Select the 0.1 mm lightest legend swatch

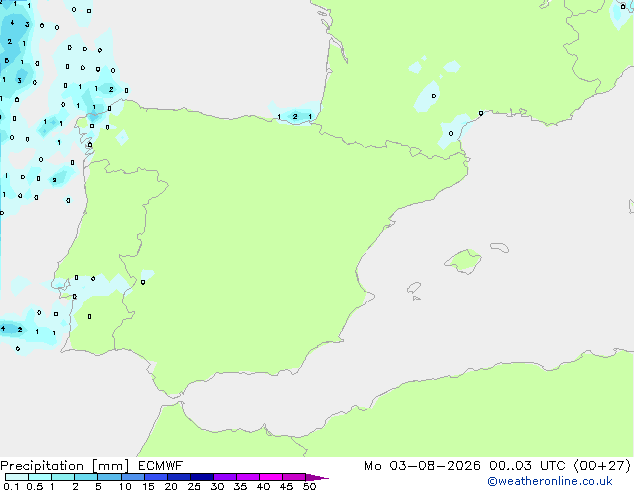17,477
